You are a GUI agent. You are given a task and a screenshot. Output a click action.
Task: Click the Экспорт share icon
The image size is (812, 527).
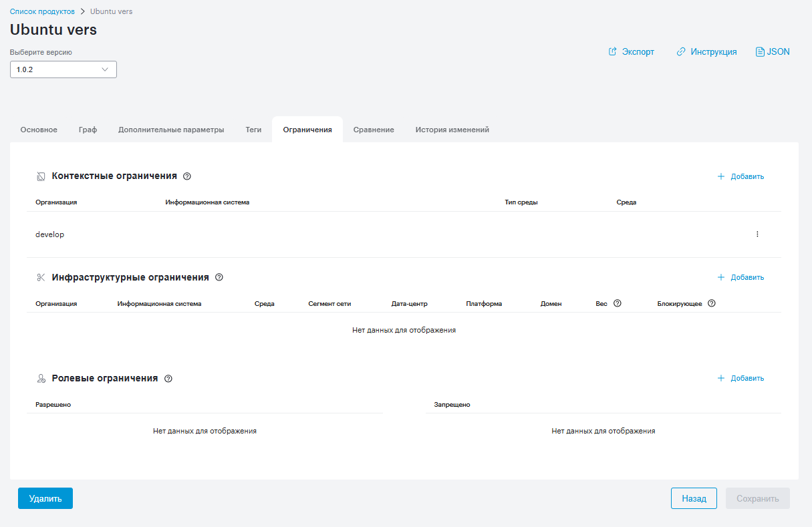pyautogui.click(x=612, y=51)
